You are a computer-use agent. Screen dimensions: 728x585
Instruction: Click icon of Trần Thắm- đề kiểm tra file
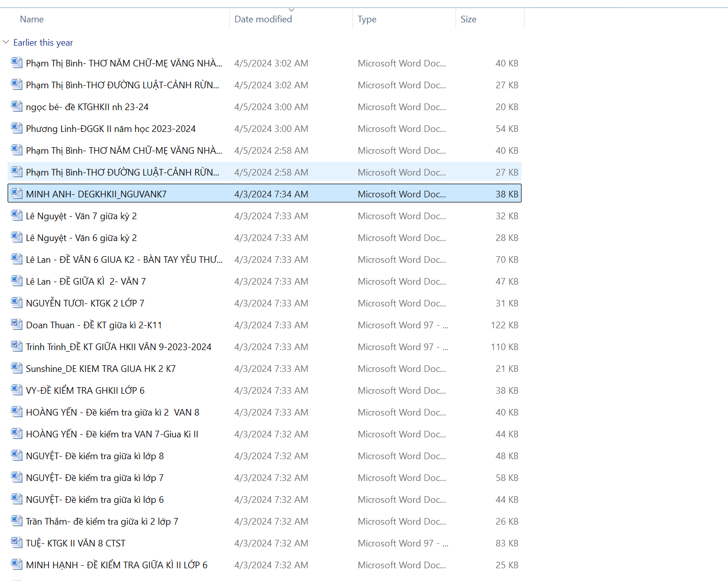(x=17, y=521)
